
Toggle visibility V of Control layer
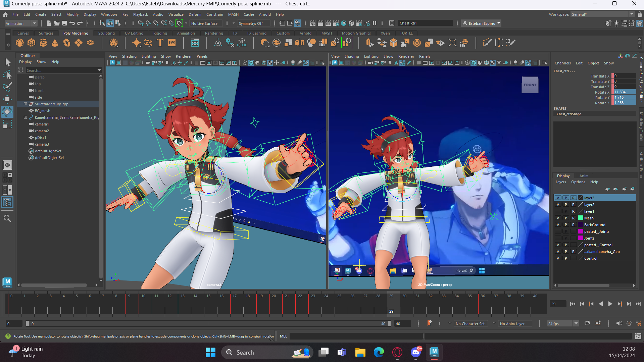(x=558, y=258)
